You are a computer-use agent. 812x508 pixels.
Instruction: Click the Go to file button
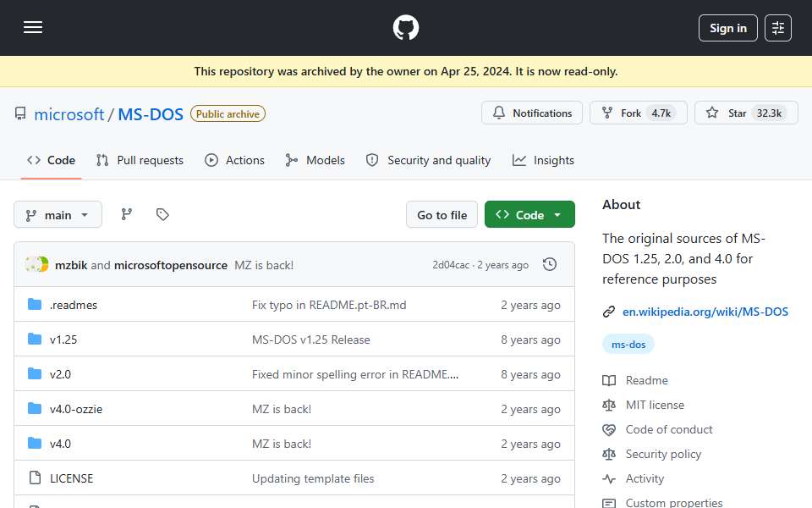(442, 214)
